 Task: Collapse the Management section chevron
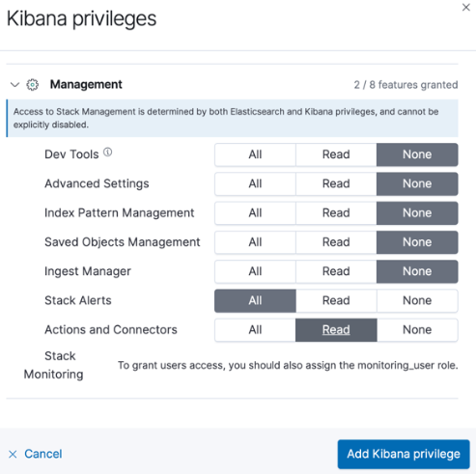[14, 85]
